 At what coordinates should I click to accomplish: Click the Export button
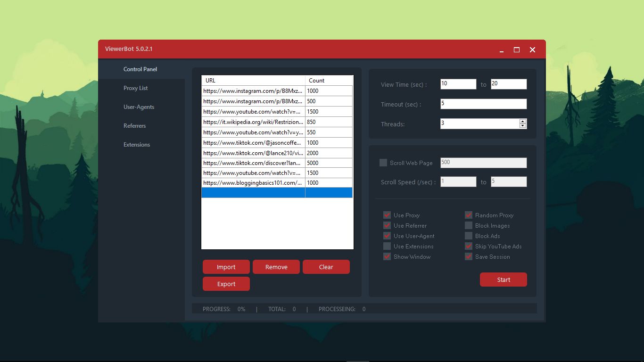pos(226,284)
